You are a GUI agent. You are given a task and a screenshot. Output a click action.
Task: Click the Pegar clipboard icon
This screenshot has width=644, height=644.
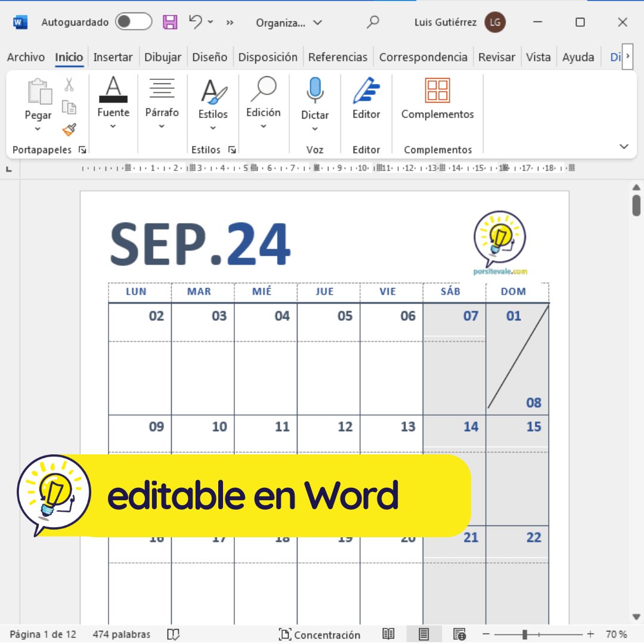(x=39, y=91)
